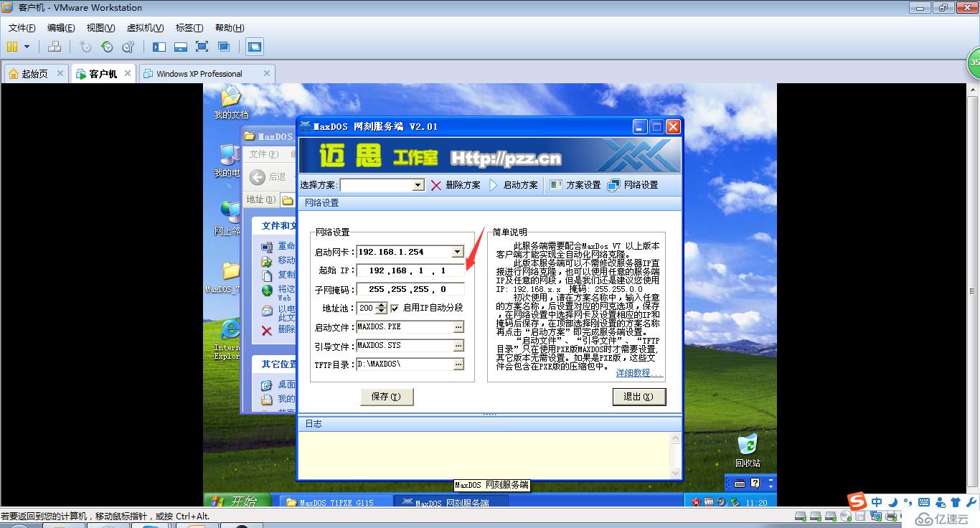
Task: Click the 启动文件 text field MAXDOS.PXE
Action: point(405,326)
